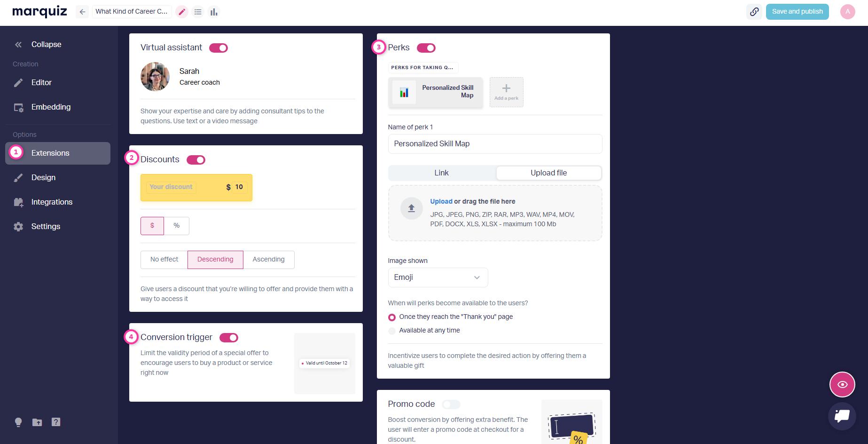The width and height of the screenshot is (868, 444).
Task: Click Save and publish button
Action: pos(797,12)
